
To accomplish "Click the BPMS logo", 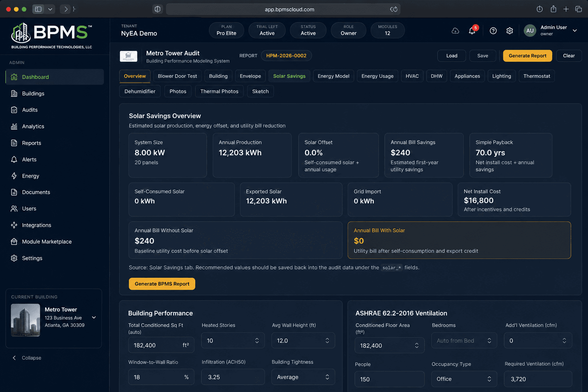I will [52, 36].
